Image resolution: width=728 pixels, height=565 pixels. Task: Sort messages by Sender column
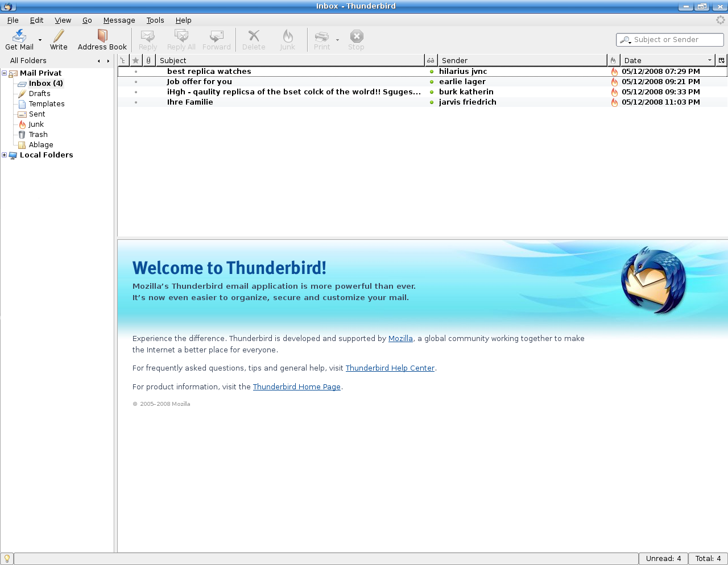coord(522,60)
